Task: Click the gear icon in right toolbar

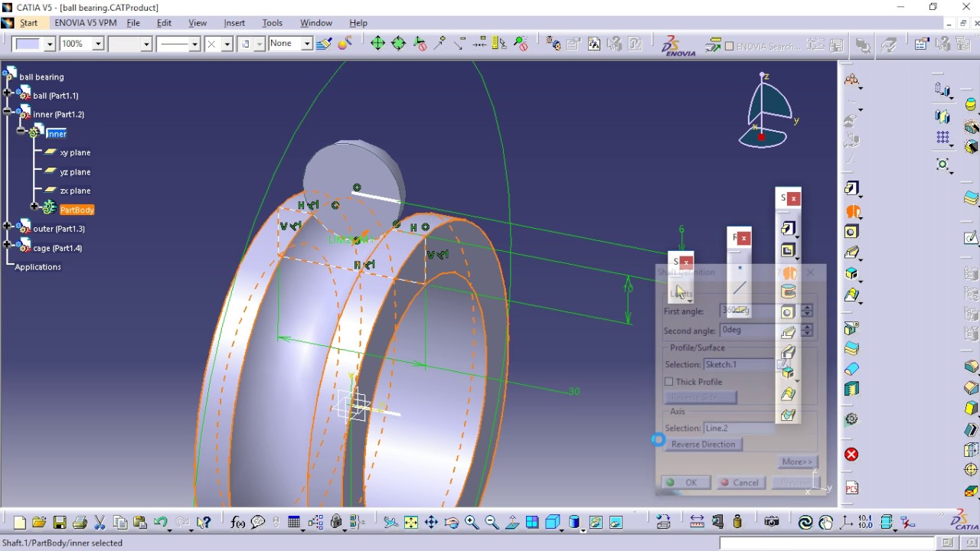Action: [851, 419]
